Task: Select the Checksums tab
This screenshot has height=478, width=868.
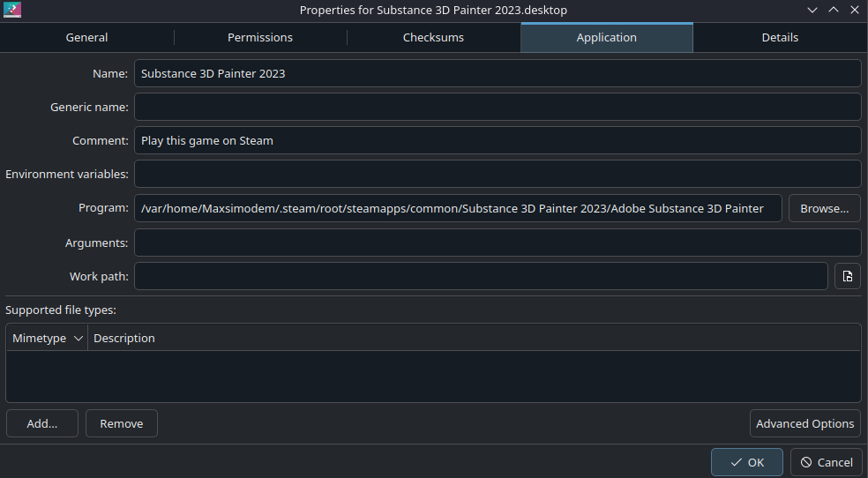Action: tap(433, 38)
